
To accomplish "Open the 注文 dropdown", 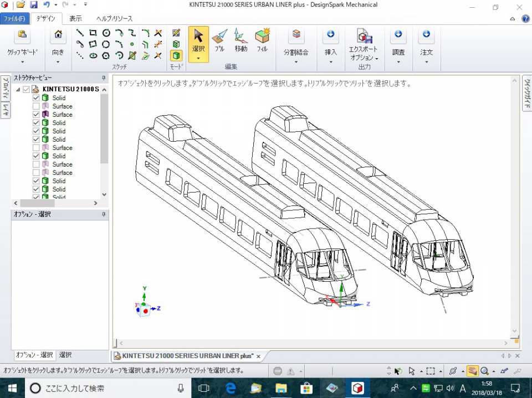I will pyautogui.click(x=427, y=62).
